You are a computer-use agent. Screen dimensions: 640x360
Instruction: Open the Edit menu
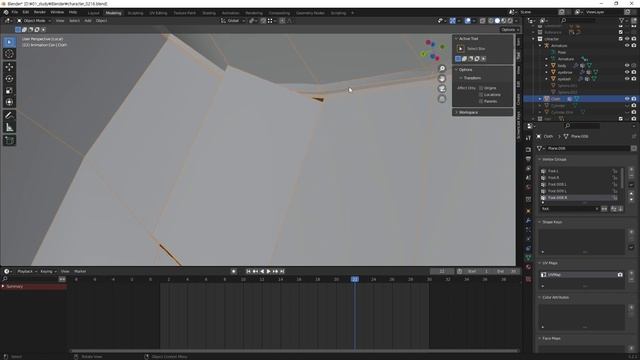26,12
